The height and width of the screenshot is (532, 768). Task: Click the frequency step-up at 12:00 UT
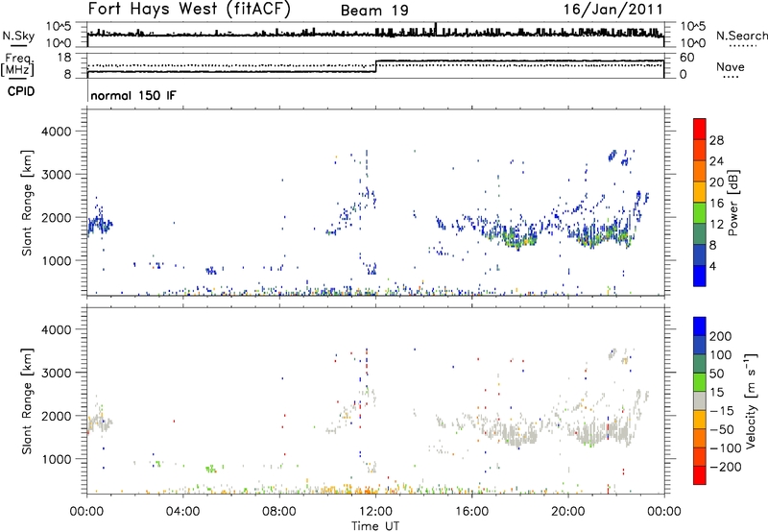[x=375, y=66]
